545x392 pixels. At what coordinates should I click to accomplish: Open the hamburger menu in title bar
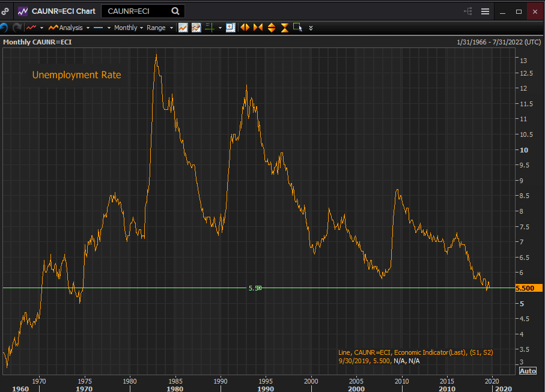coord(485,11)
